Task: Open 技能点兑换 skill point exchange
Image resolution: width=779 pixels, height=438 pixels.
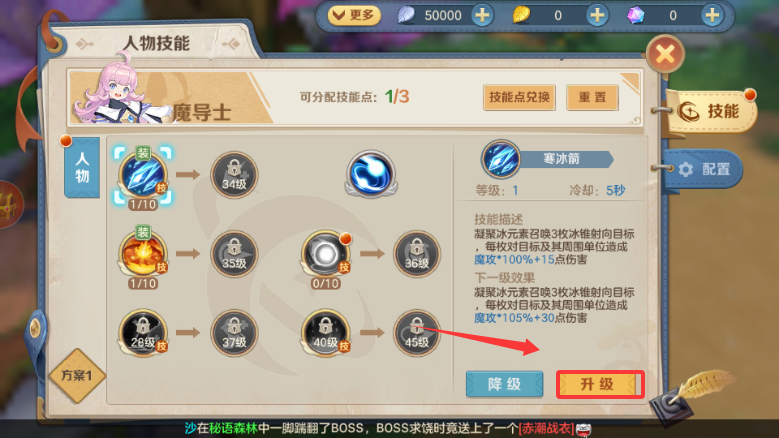Action: [x=519, y=97]
